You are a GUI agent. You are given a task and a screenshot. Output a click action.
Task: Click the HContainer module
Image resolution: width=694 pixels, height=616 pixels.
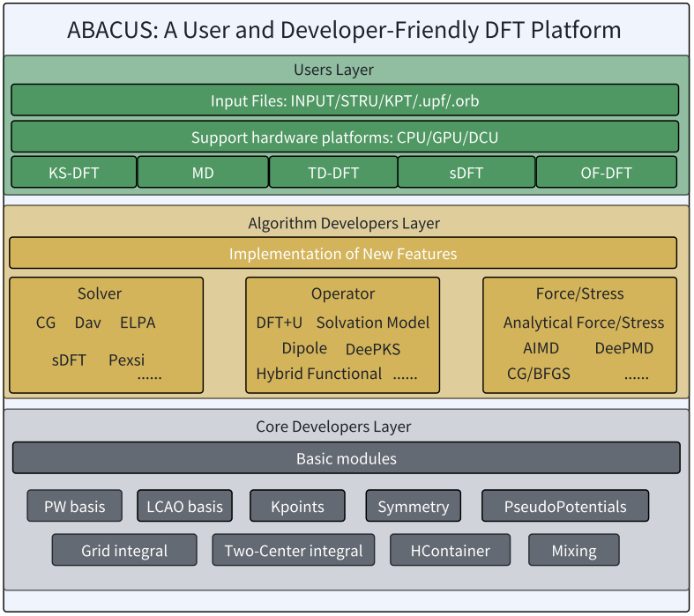pyautogui.click(x=450, y=550)
